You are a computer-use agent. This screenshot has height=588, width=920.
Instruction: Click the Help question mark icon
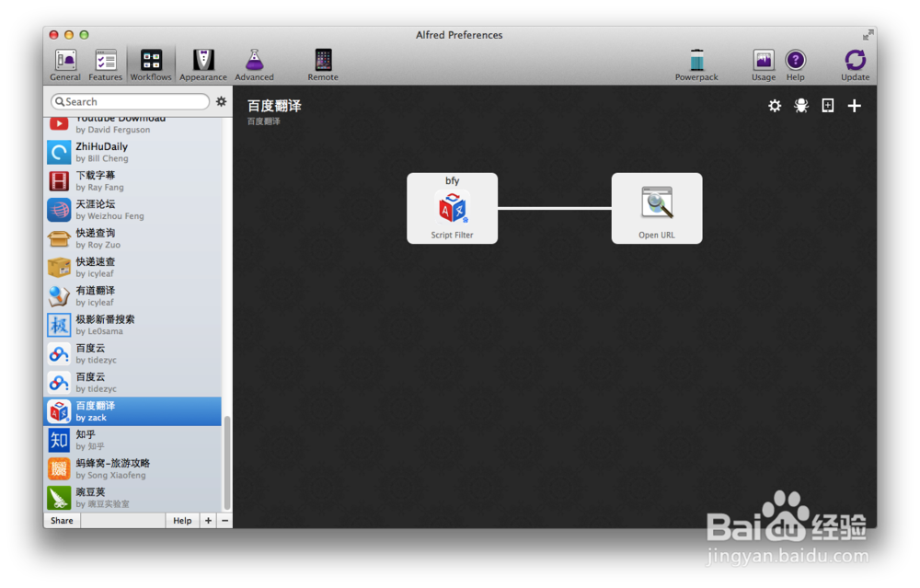796,64
